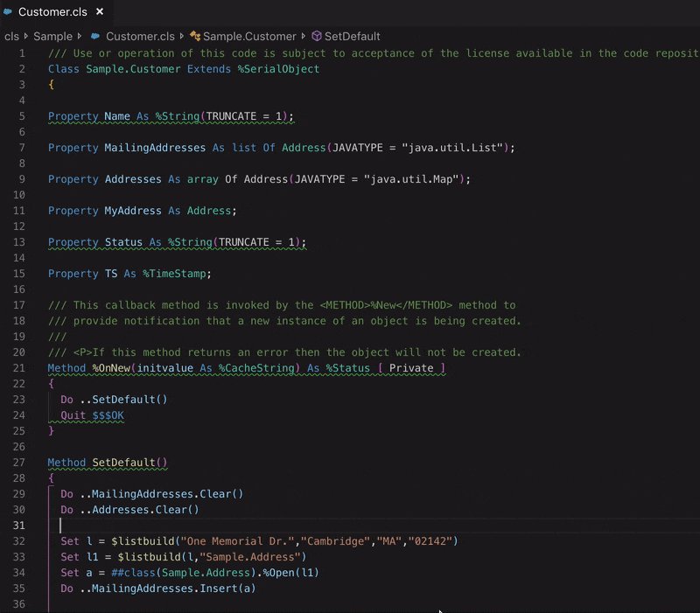The width and height of the screenshot is (700, 613).
Task: Click '%Open(l1)' on line 34
Action: coord(291,573)
